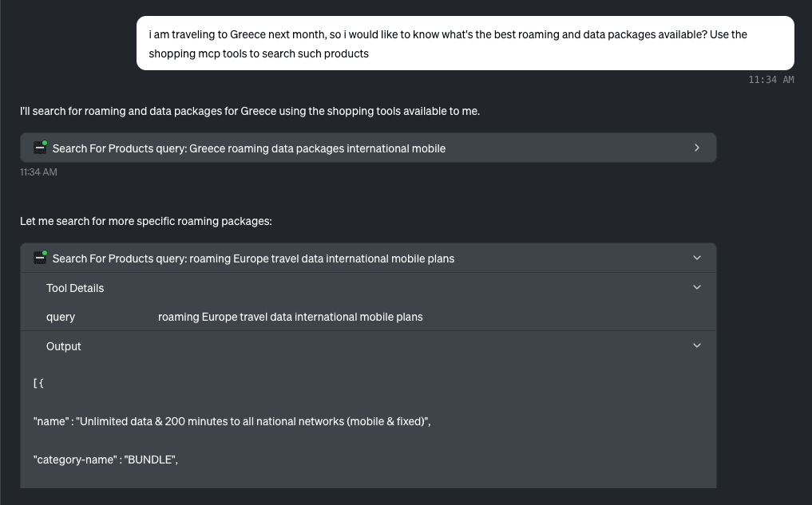Click the tool icon beside the Europe travel search
The image size is (812, 505).
[x=40, y=258]
